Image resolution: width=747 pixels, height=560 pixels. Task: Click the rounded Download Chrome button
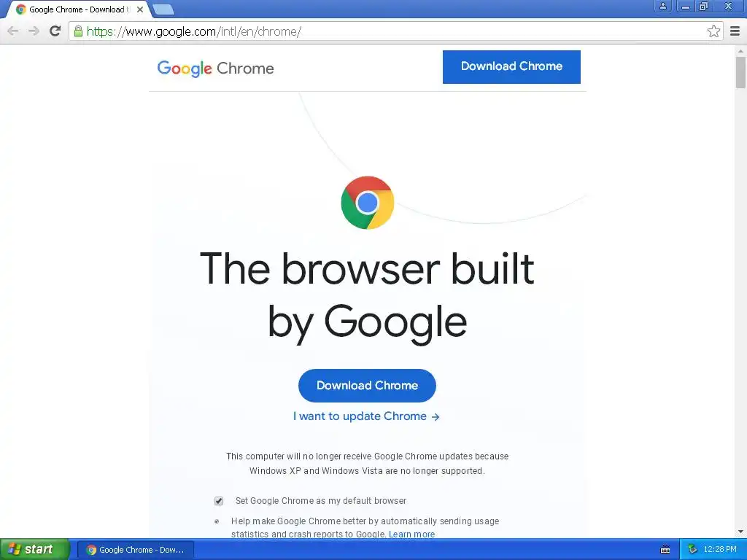pyautogui.click(x=368, y=386)
